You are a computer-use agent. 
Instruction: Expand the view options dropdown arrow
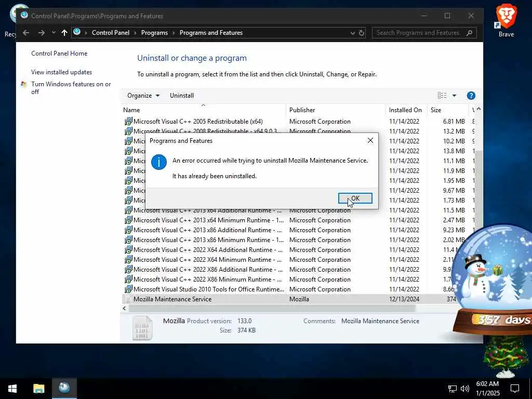(x=454, y=96)
